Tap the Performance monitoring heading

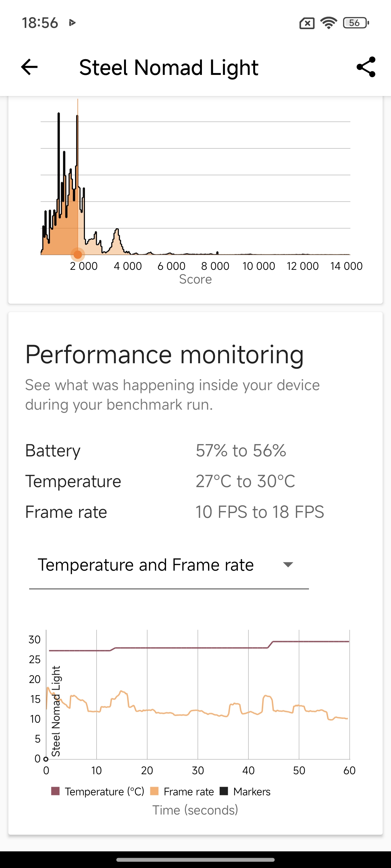(x=164, y=355)
